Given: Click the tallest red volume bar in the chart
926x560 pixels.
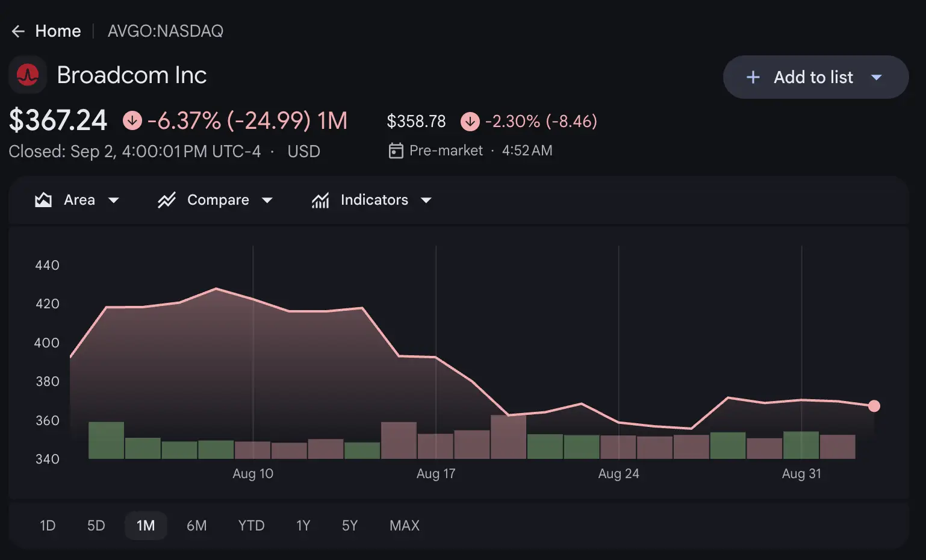Looking at the screenshot, I should (508, 437).
